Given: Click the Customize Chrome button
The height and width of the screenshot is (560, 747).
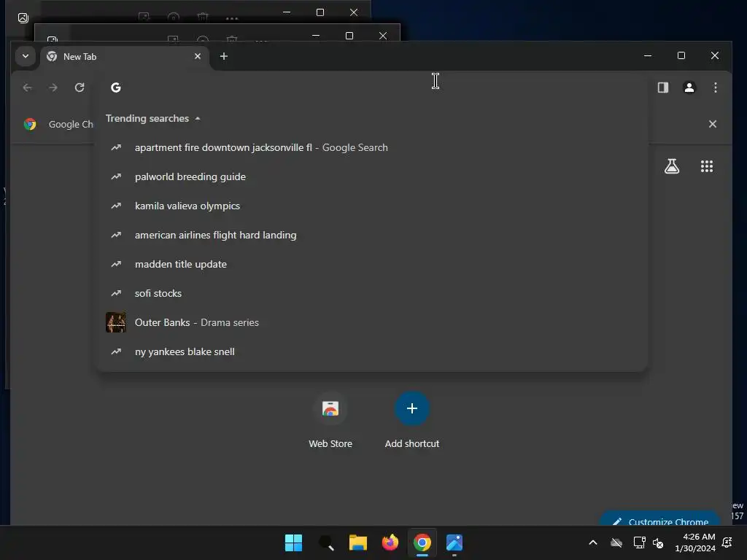Looking at the screenshot, I should pos(660,519).
